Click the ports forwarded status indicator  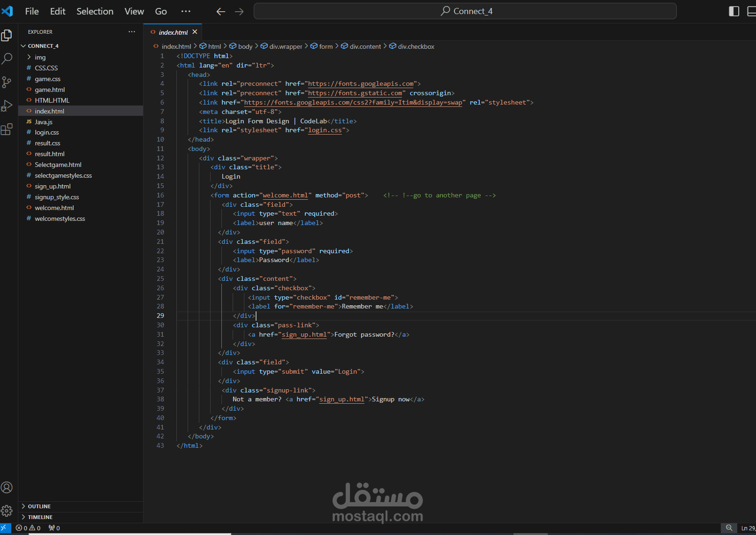tap(54, 528)
